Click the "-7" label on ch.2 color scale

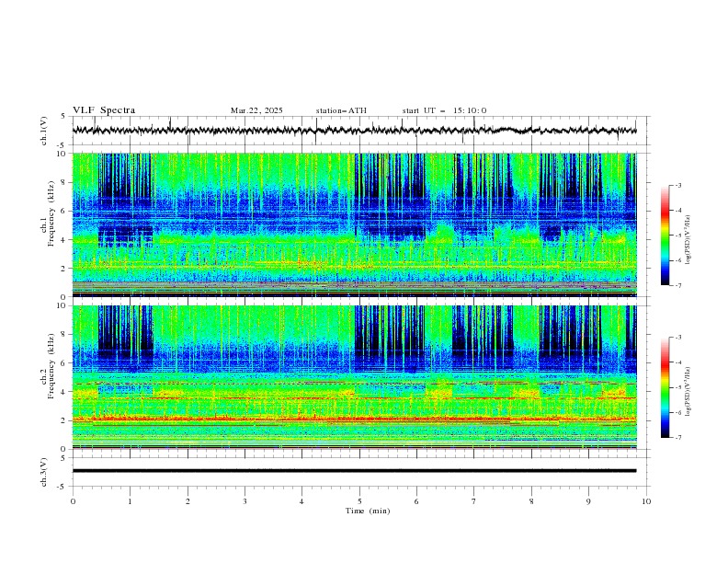point(678,437)
